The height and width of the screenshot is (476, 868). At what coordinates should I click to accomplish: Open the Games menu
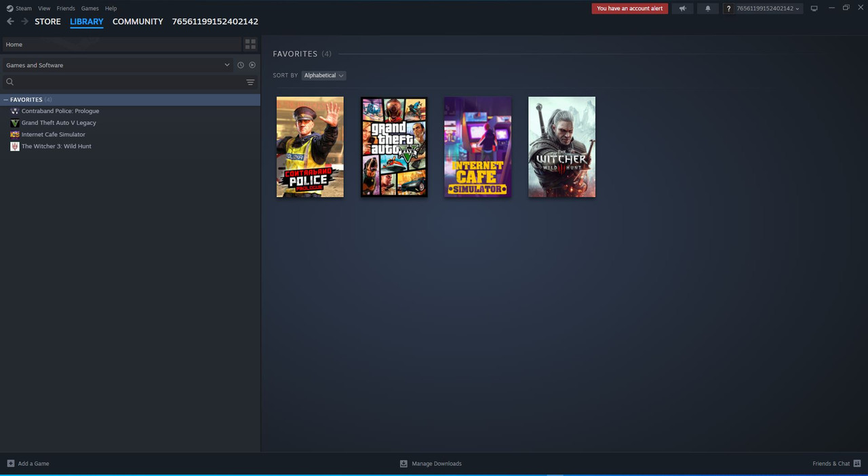click(x=90, y=8)
